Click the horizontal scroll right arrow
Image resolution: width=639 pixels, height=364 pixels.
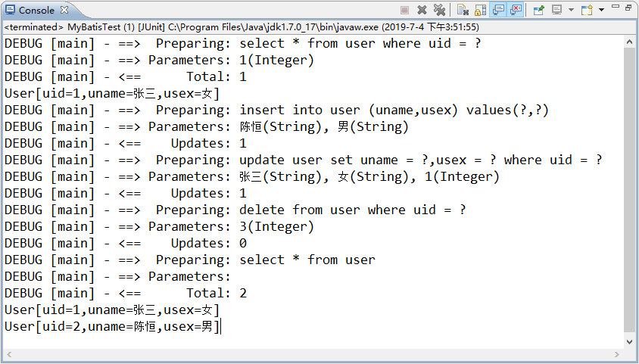point(618,354)
